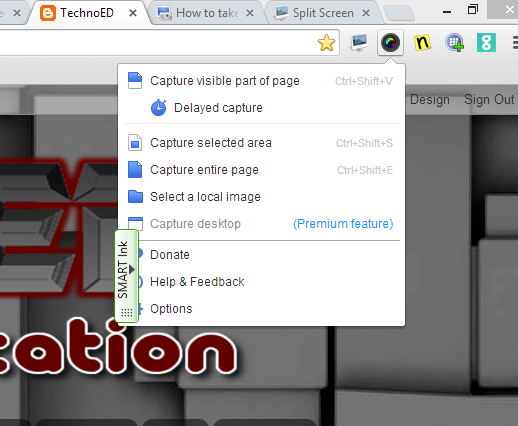Screen dimensions: 518x426
Task: Click the Awesome Screenshot camera lens extension icon
Action: [x=390, y=43]
